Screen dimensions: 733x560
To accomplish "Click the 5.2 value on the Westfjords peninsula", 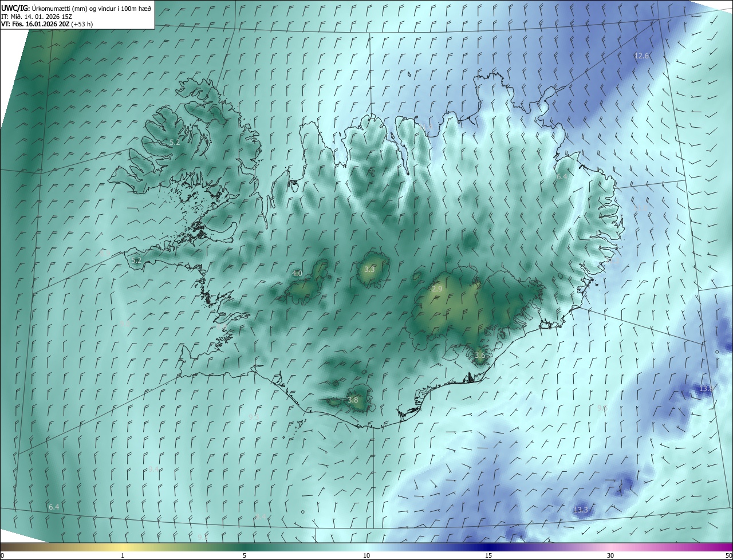I will click(x=175, y=142).
